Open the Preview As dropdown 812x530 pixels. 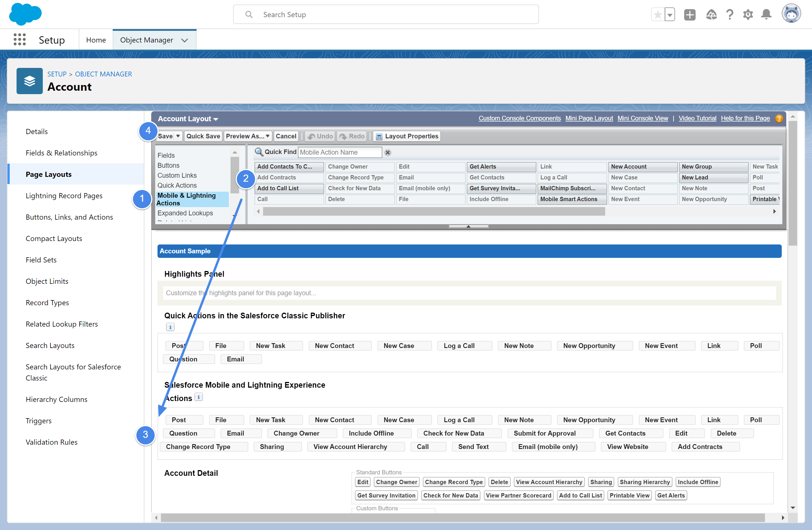248,136
